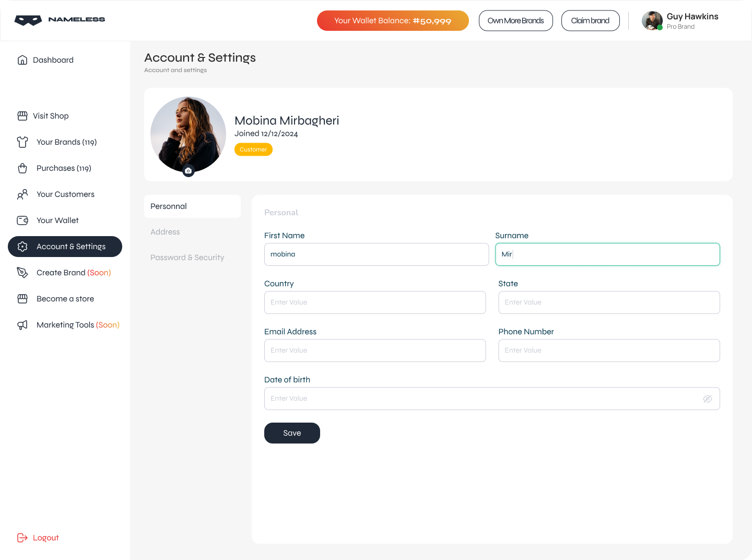
Task: Open the Password & Security tab
Action: point(187,258)
